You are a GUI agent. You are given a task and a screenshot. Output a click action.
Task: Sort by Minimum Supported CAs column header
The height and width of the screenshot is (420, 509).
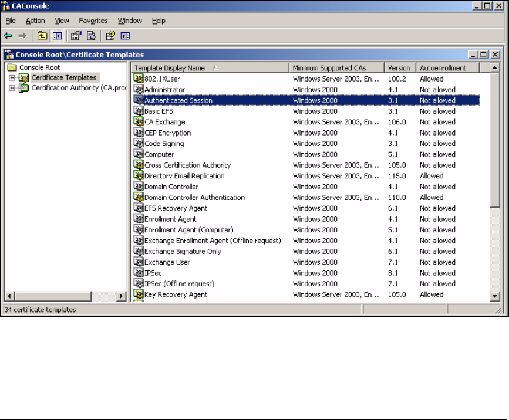tap(336, 68)
